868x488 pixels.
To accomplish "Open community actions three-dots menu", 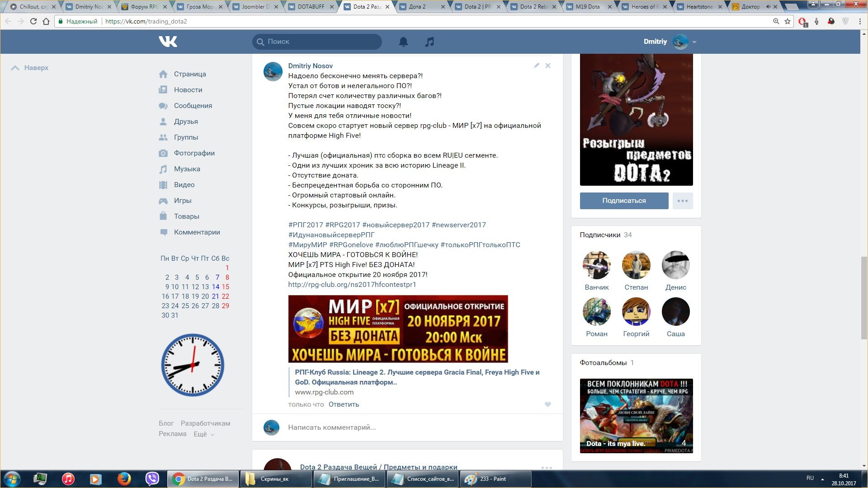I will tap(682, 201).
